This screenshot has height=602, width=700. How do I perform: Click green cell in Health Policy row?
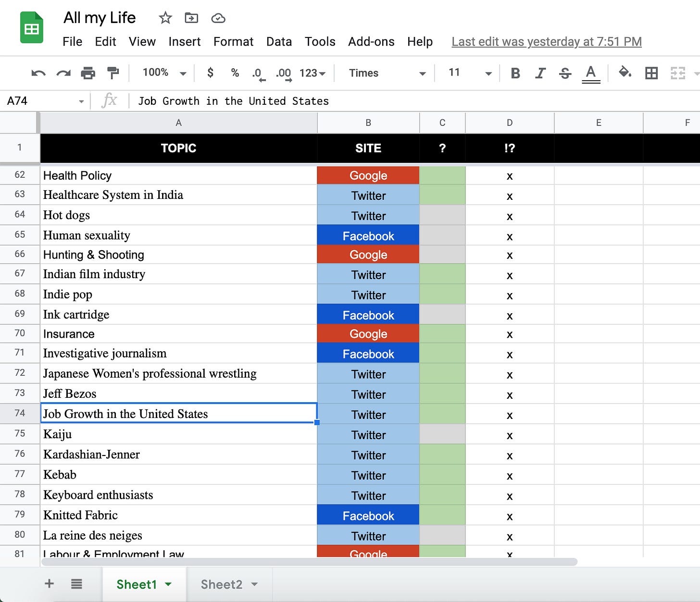[442, 175]
